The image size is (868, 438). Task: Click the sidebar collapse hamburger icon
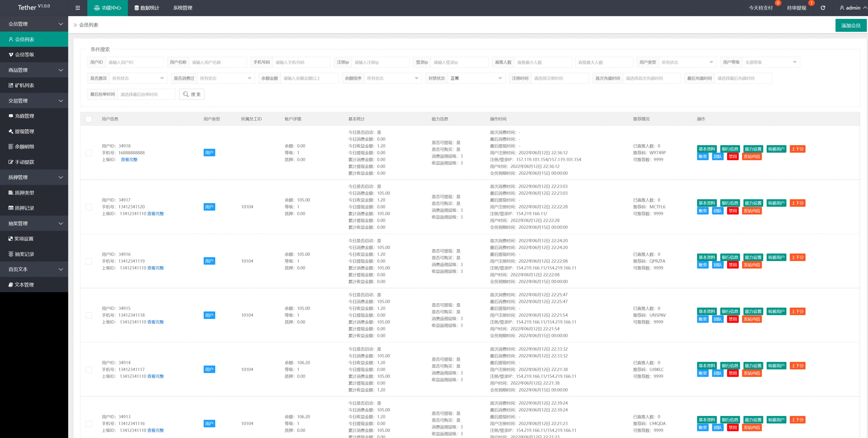[78, 8]
